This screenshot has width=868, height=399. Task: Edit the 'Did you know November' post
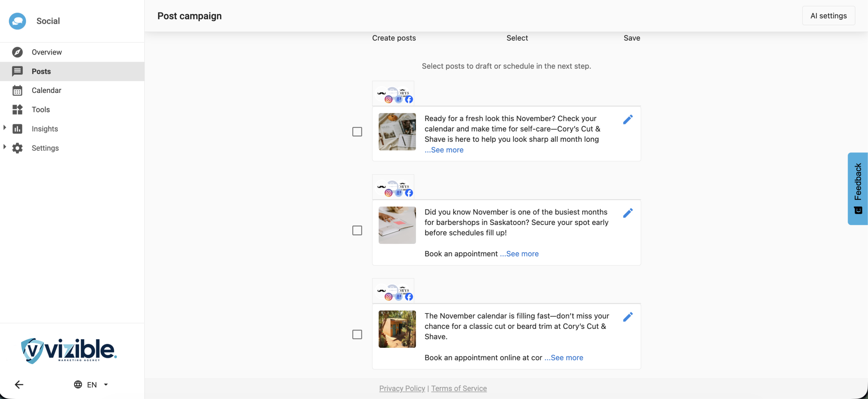click(x=628, y=213)
